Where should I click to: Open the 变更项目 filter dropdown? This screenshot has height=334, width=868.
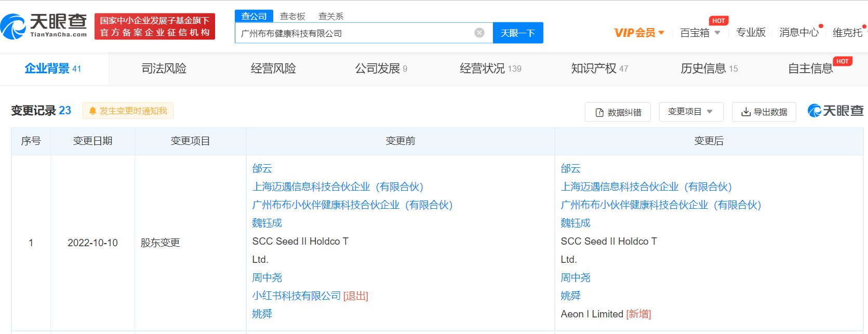pos(690,112)
